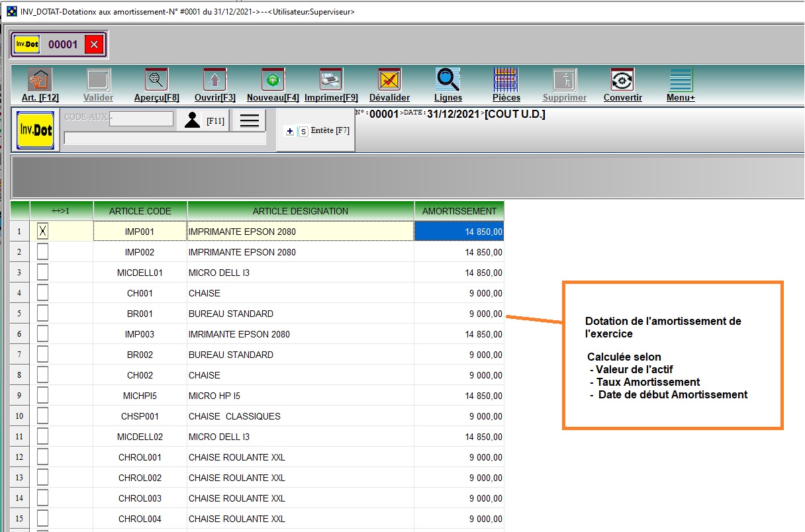Image resolution: width=805 pixels, height=532 pixels.
Task: Check the box on the MICDELL01 row
Action: click(x=42, y=273)
